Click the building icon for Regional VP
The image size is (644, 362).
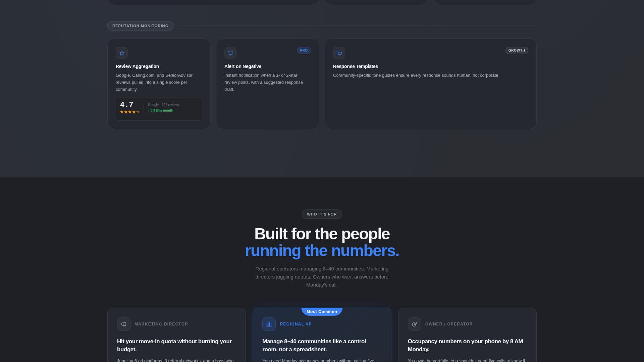click(269, 324)
